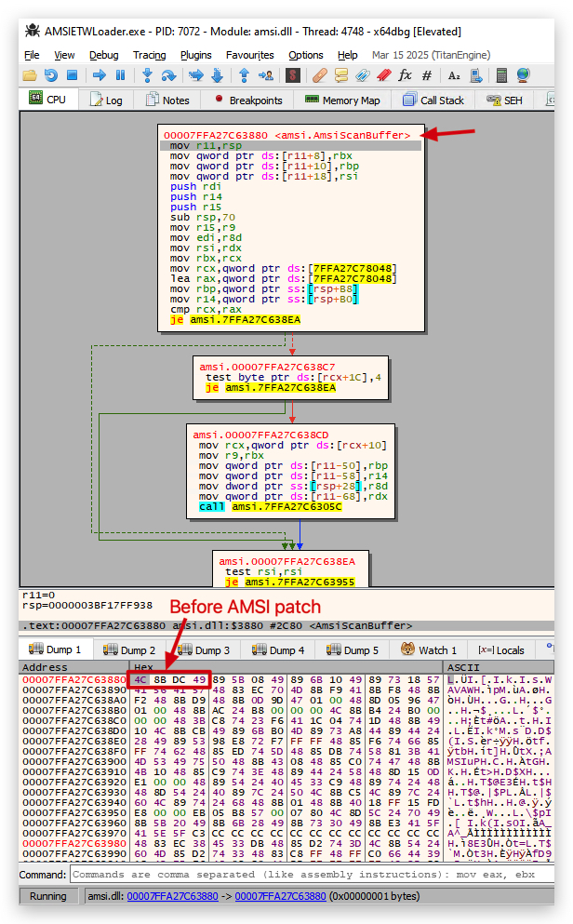This screenshot has width=573, height=924.
Task: Select the 'test rsi,rsi' instruction
Action: (x=264, y=571)
